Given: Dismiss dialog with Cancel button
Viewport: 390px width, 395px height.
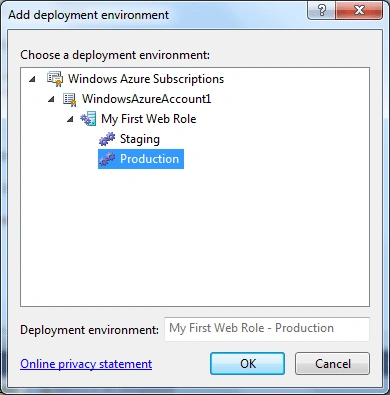Looking at the screenshot, I should (332, 363).
